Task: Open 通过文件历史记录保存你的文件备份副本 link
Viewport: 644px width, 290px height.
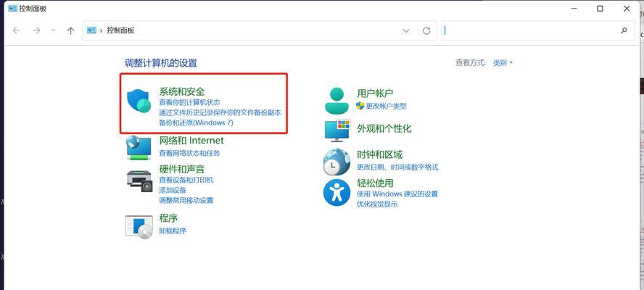Action: [x=220, y=112]
